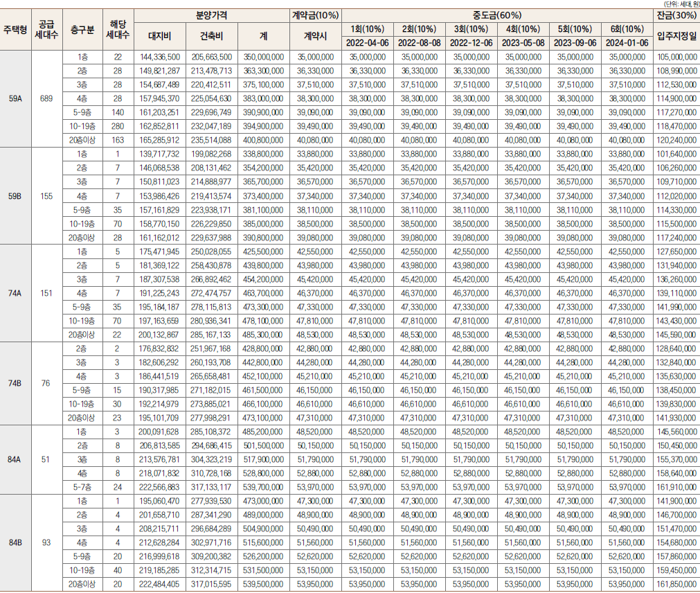Screen dimensions: 700x593
Task: Select balance amount 141,930,000
Action: point(676,418)
